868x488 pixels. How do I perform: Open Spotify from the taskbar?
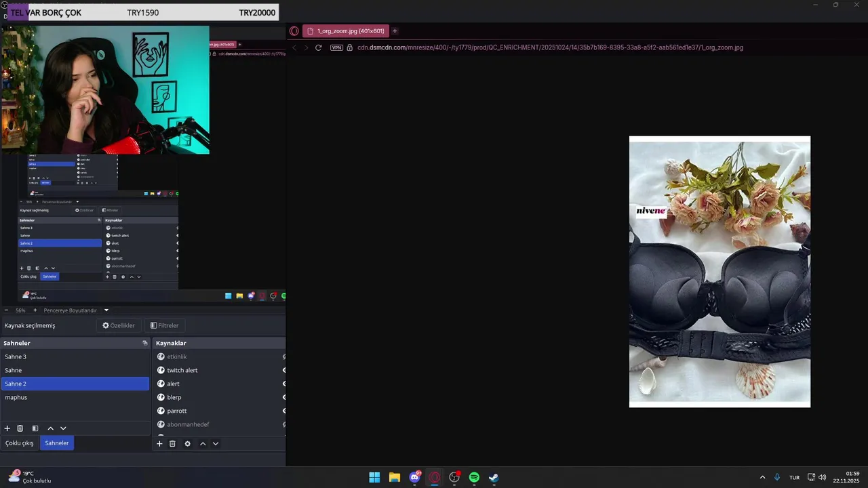474,477
